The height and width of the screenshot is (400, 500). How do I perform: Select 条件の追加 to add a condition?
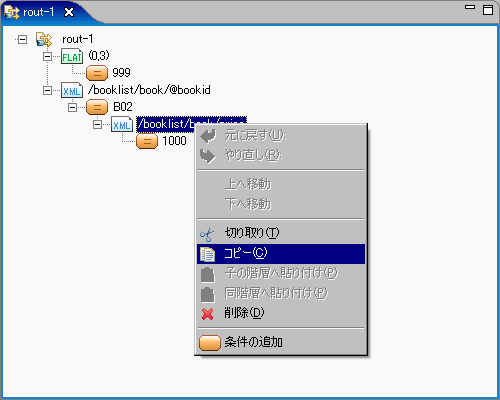coord(281,342)
